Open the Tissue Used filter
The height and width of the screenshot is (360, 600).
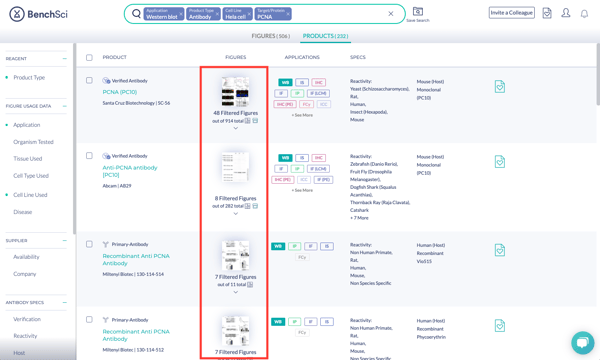(x=28, y=158)
